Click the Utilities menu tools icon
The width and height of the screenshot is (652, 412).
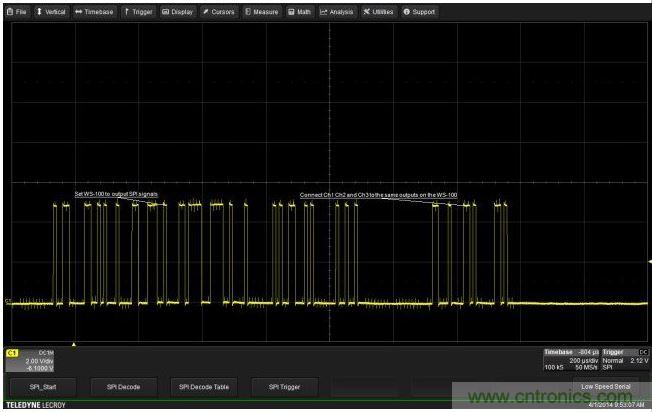[x=367, y=12]
